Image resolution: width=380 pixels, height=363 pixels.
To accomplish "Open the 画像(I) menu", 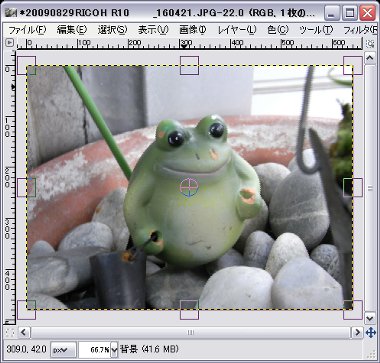I will coord(193,30).
